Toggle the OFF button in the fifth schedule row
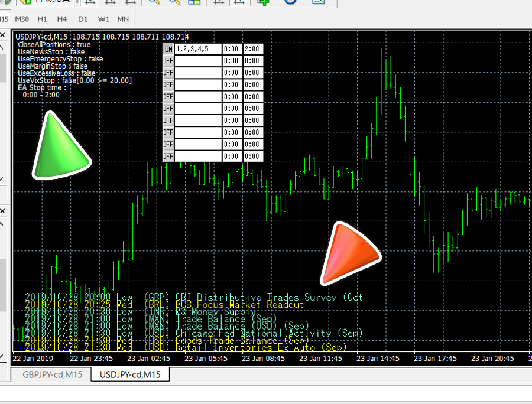Viewport: 532px width, 404px height. click(x=168, y=97)
